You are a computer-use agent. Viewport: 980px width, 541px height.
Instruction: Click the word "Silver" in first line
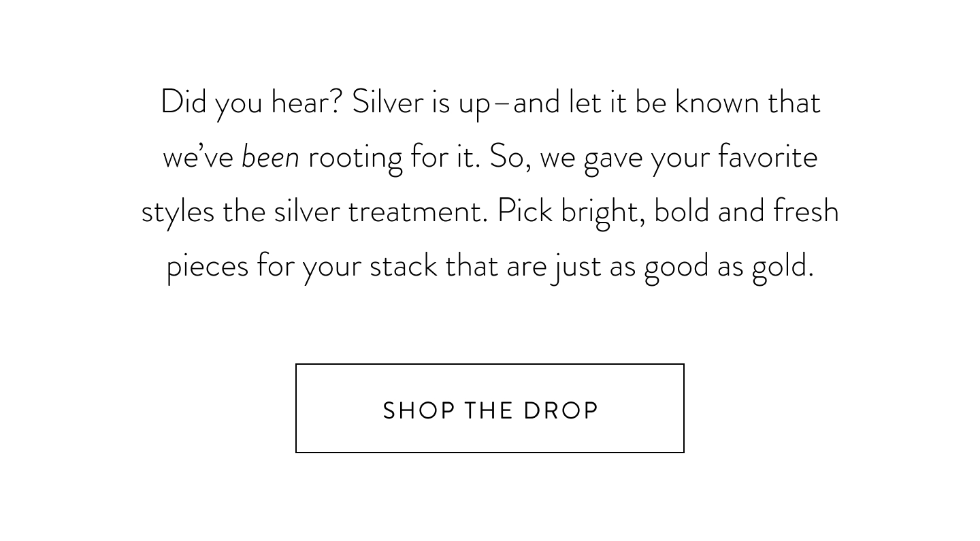click(387, 103)
